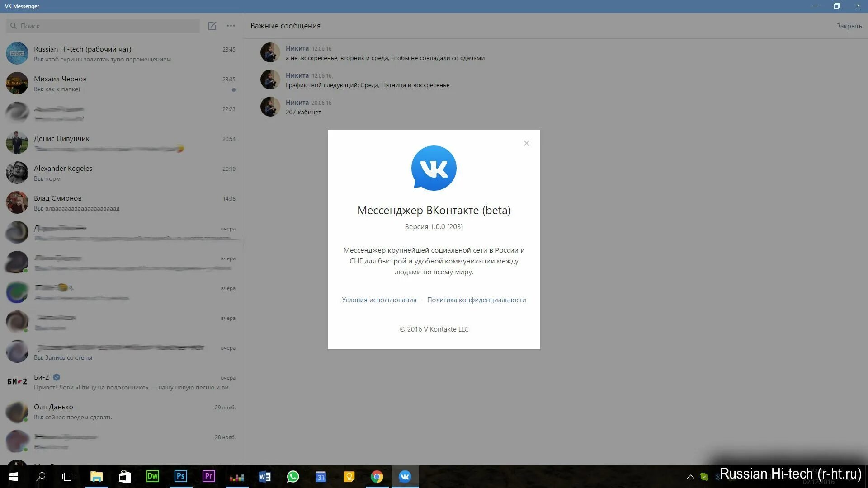868x488 pixels.
Task: Click the Би-2 logo avatar
Action: (x=17, y=381)
